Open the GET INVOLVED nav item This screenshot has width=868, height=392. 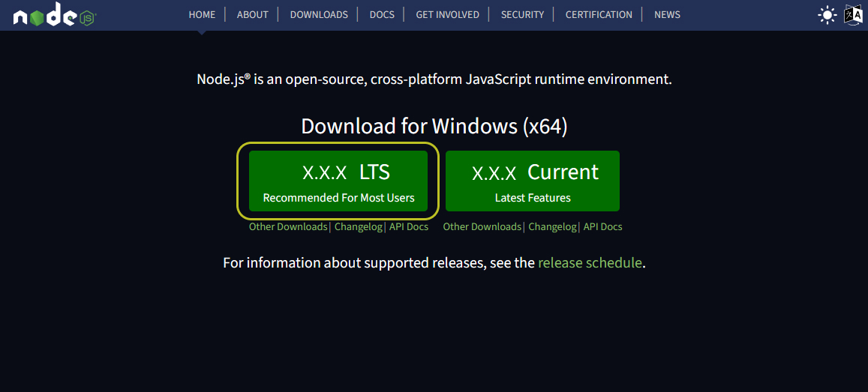pos(447,15)
